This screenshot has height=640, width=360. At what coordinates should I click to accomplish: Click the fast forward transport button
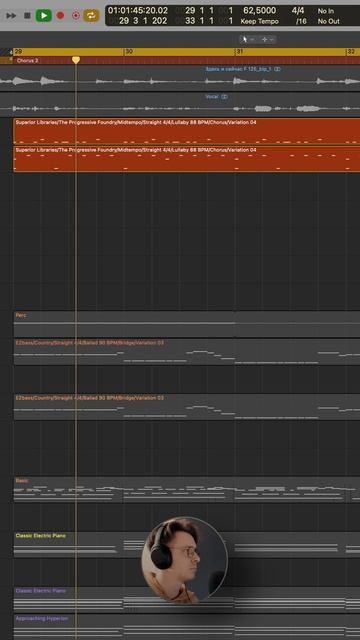click(11, 16)
